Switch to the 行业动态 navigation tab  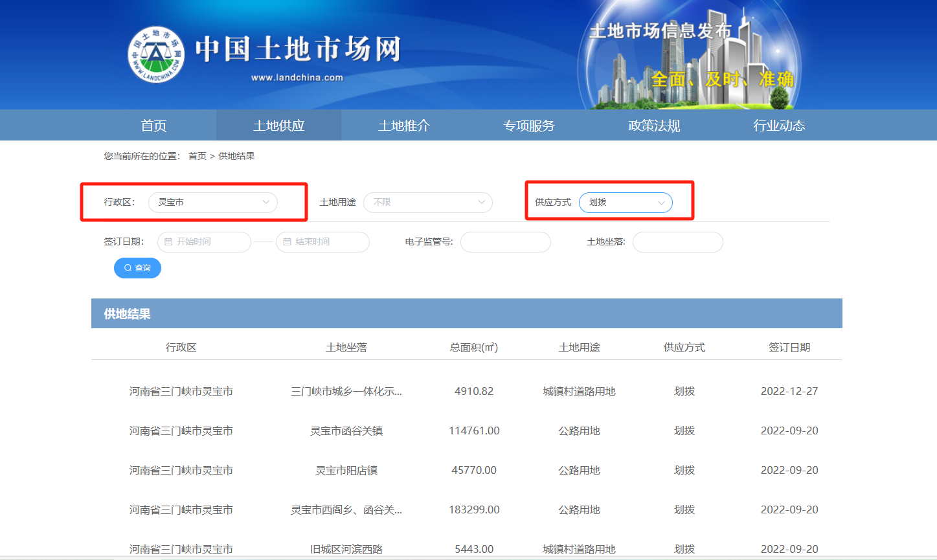click(x=779, y=126)
